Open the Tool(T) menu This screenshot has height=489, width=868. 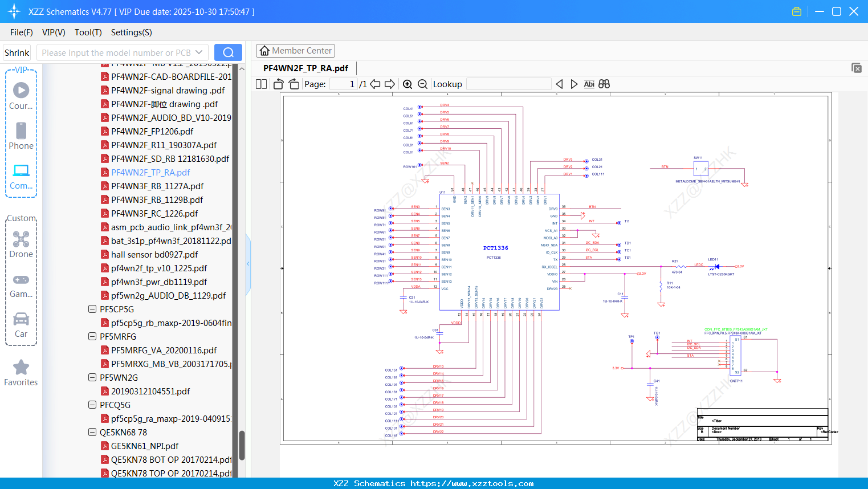pos(88,32)
